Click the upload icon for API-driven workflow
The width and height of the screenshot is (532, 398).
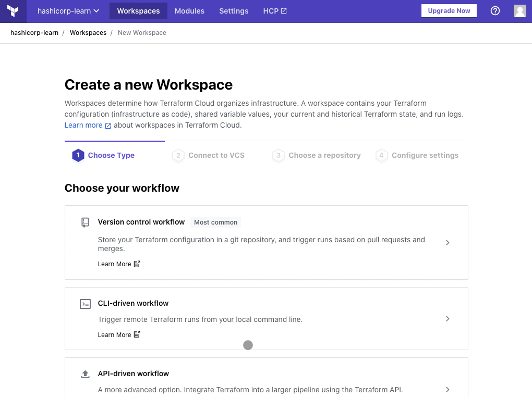point(85,374)
